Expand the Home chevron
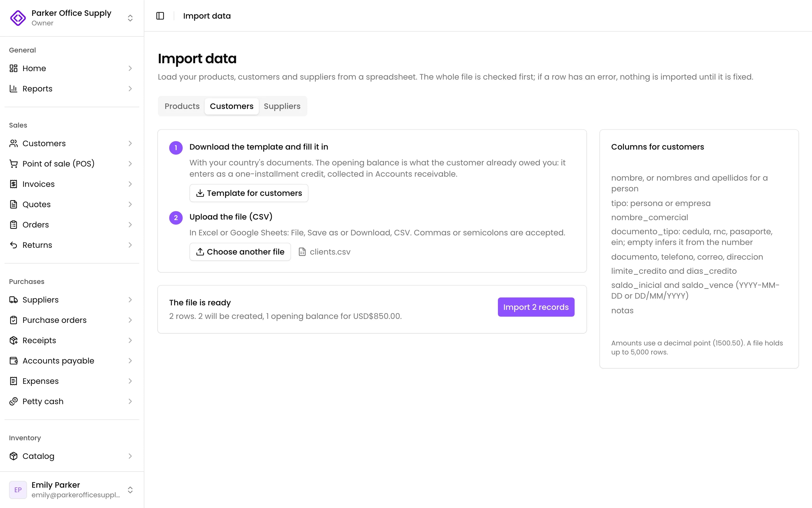Screen dimensions: 812x508 coord(130,68)
